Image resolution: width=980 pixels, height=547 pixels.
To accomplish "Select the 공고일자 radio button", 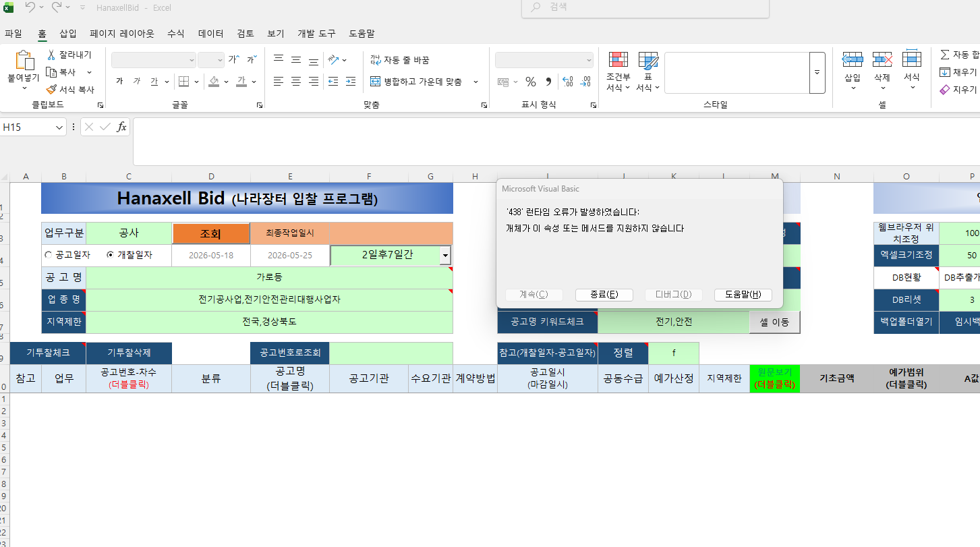I will [48, 255].
